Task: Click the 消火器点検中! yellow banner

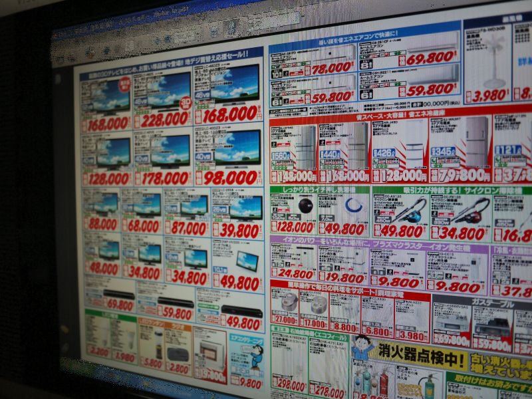Action: coord(420,355)
